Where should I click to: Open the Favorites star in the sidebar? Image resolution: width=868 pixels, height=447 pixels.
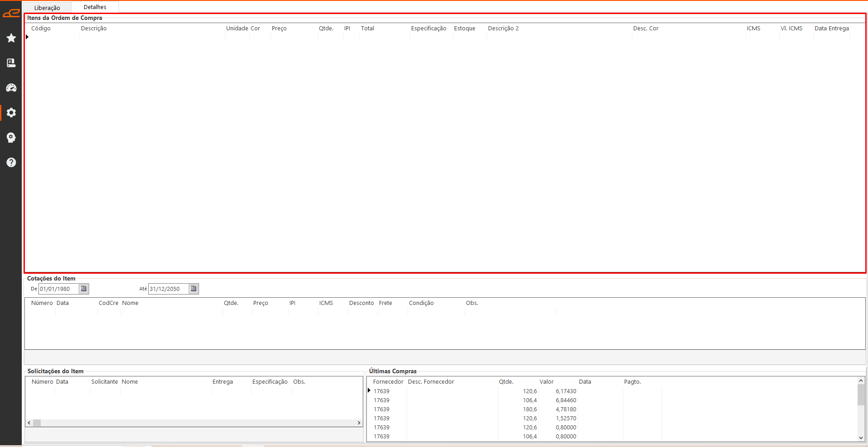[x=11, y=38]
